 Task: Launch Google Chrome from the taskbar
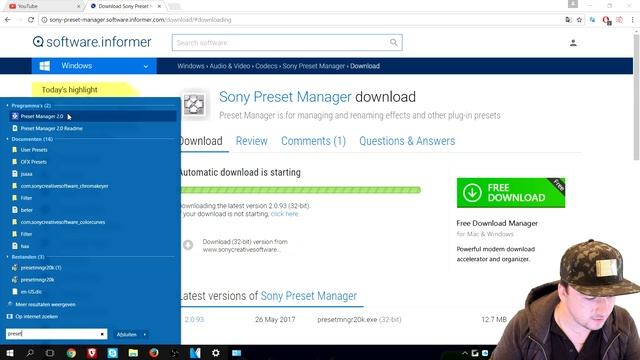click(71, 353)
